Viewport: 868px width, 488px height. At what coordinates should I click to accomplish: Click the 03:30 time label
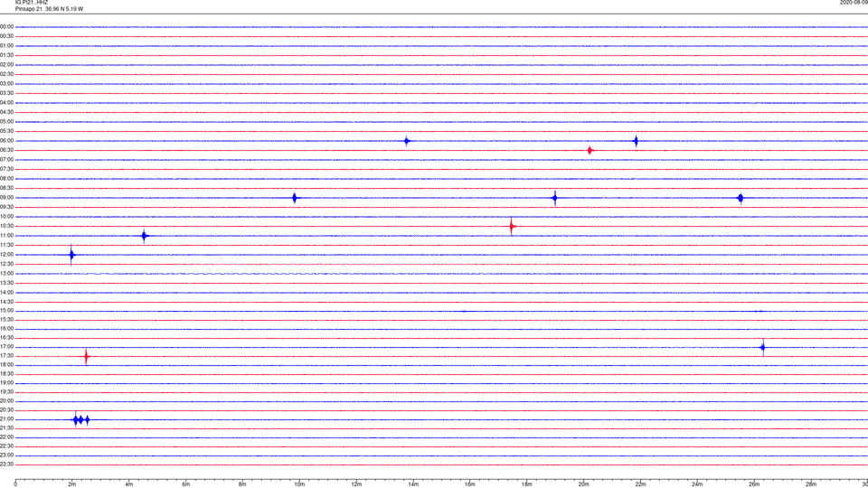coord(6,93)
